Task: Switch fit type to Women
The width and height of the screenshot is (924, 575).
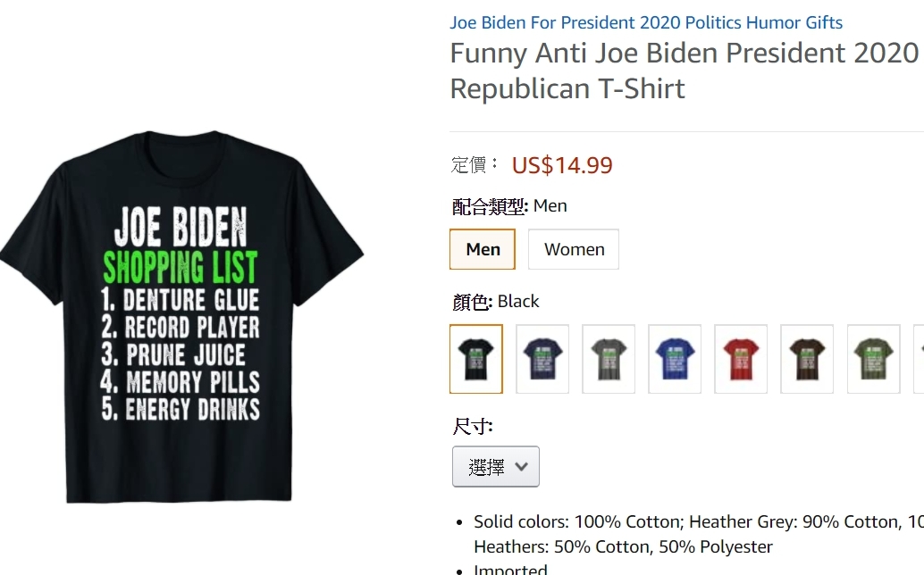Action: [x=574, y=249]
